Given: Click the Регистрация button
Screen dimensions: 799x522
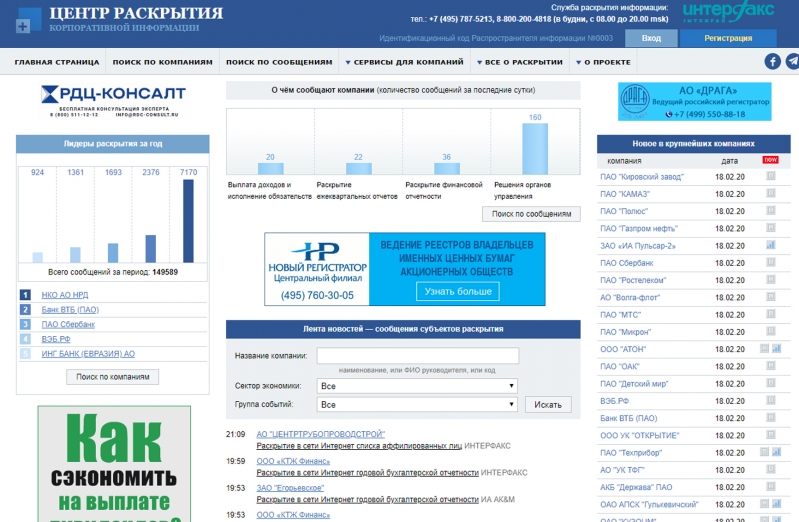Looking at the screenshot, I should [x=728, y=38].
